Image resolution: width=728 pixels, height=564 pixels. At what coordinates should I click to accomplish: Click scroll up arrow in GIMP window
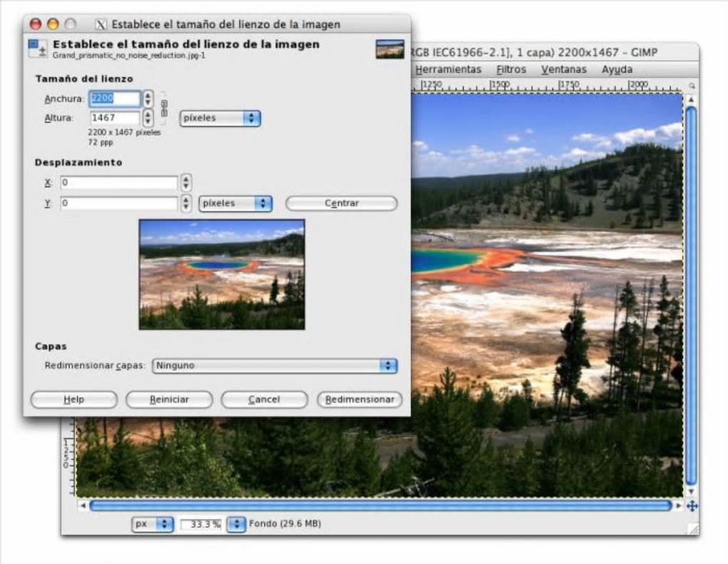coord(691,99)
